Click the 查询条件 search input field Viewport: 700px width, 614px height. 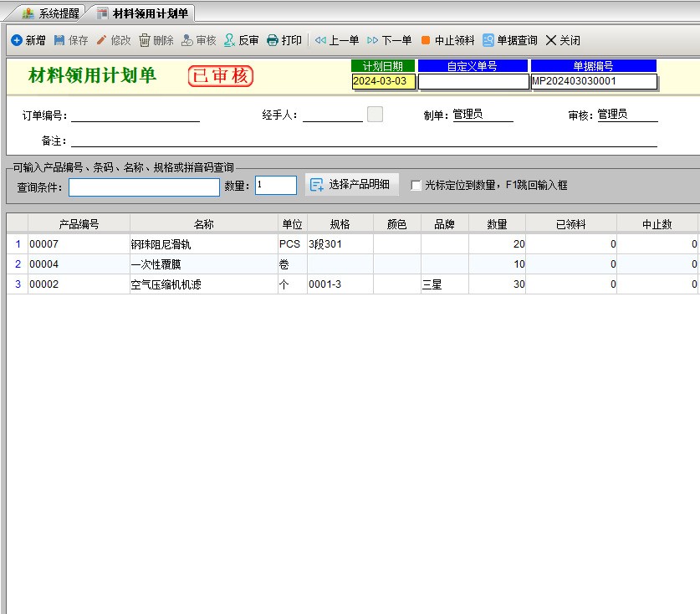[x=144, y=187]
